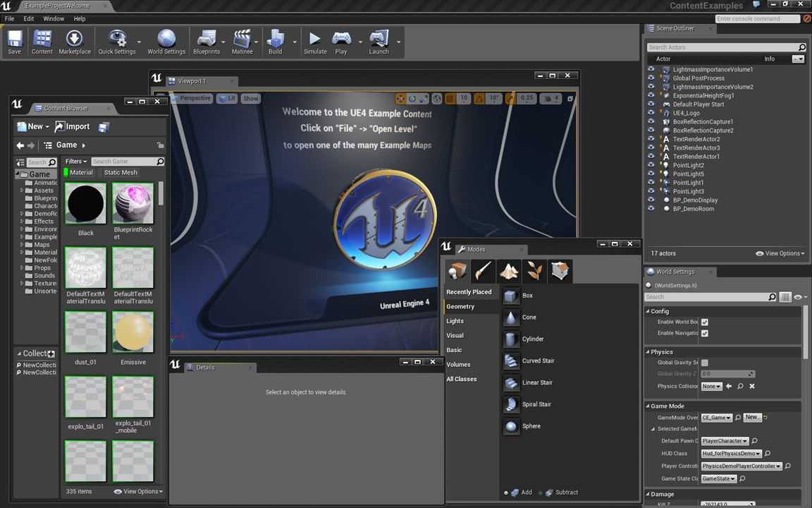Click the Marketplace toolbar icon
Screen dimensions: 812x508
click(x=75, y=42)
